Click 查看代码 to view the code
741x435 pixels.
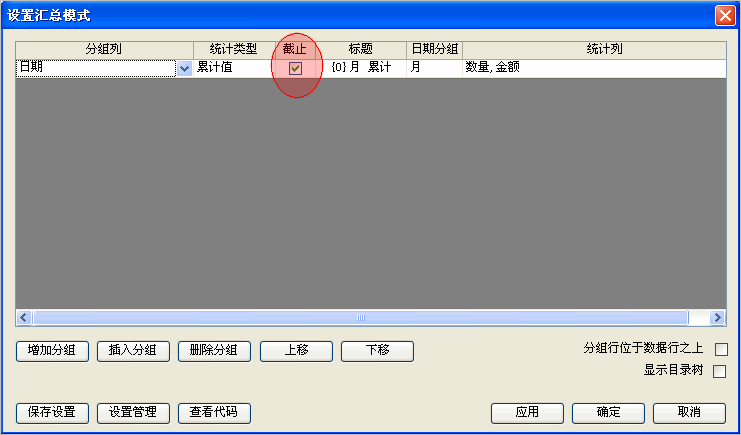pyautogui.click(x=214, y=412)
